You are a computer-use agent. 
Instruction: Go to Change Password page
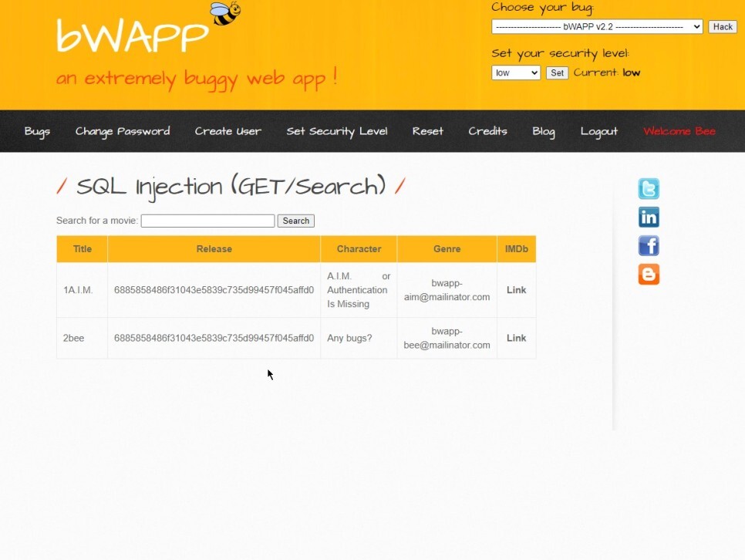(123, 132)
